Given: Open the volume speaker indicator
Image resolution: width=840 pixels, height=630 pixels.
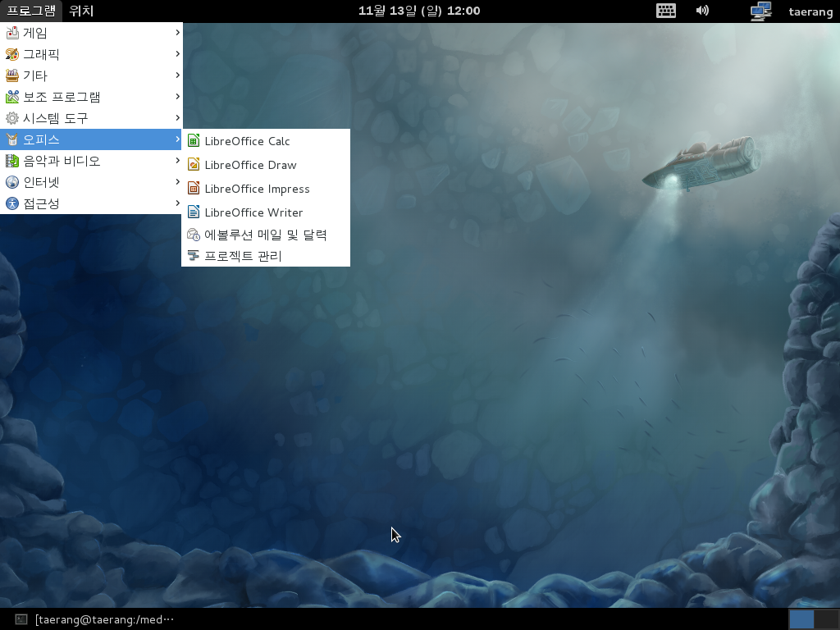Looking at the screenshot, I should [702, 11].
